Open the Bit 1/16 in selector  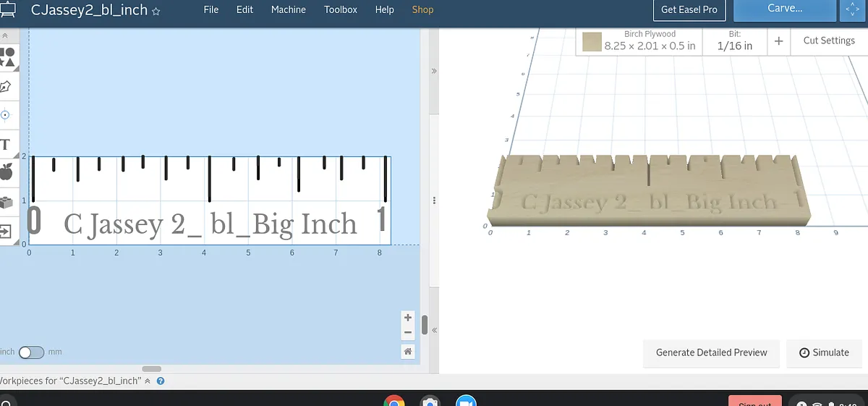point(734,41)
